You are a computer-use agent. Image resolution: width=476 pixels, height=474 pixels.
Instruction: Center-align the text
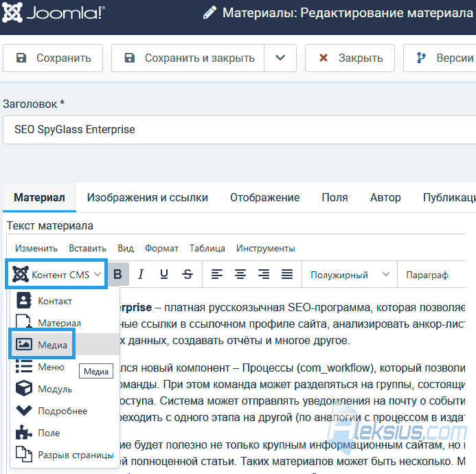[240, 274]
